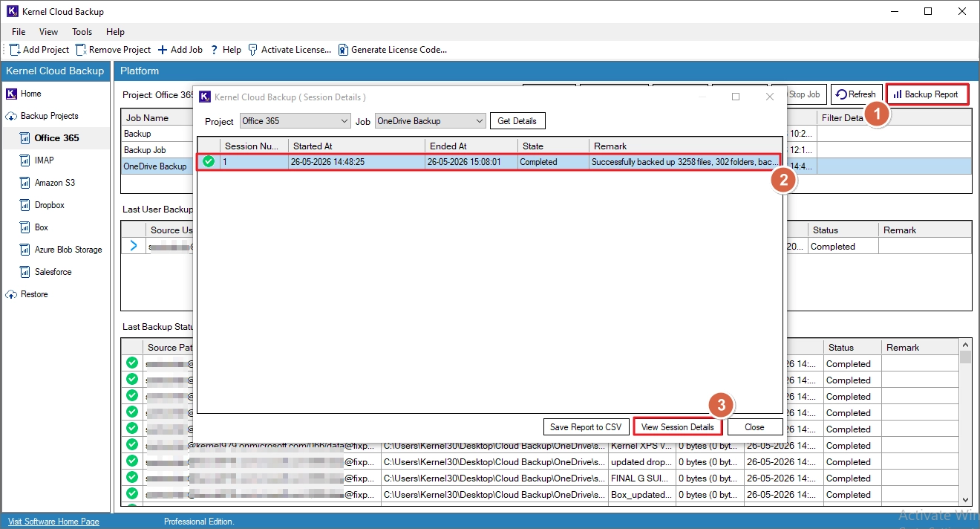Viewport: 980px width, 529px height.
Task: Click the View Session Details button
Action: (678, 427)
